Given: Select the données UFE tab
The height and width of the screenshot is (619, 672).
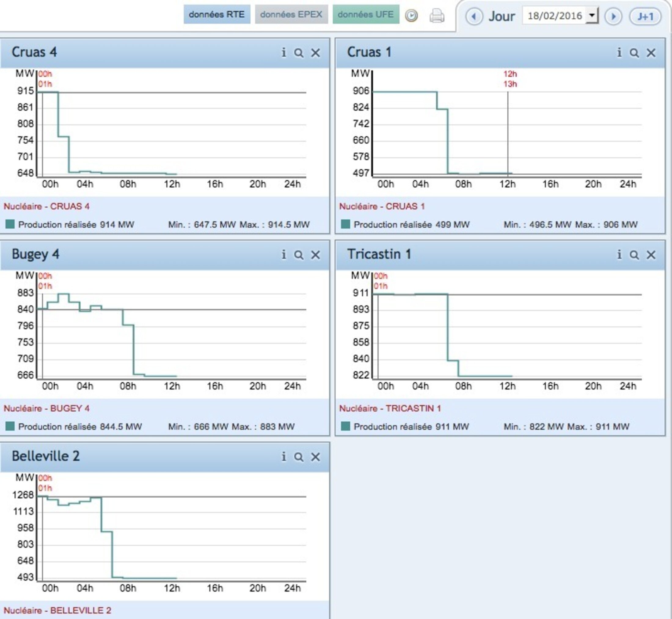Looking at the screenshot, I should pos(366,14).
